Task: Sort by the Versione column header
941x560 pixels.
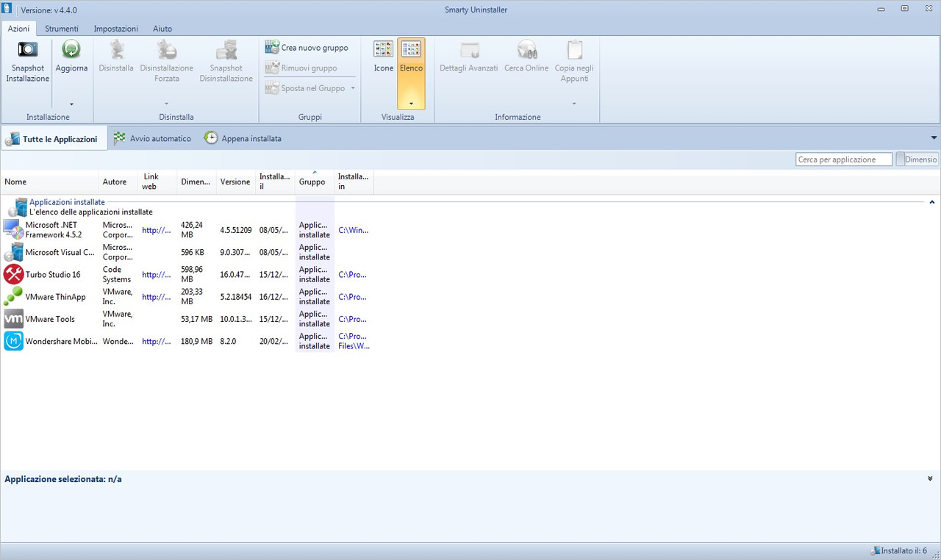Action: [236, 182]
